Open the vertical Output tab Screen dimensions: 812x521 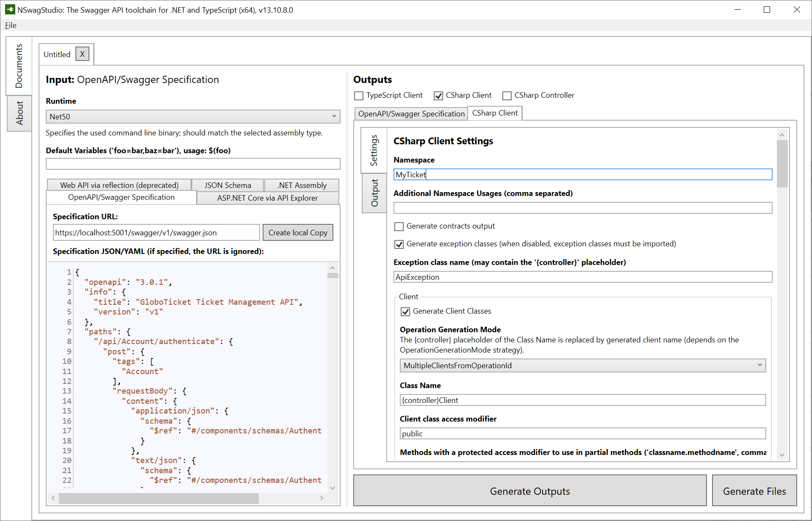(374, 193)
